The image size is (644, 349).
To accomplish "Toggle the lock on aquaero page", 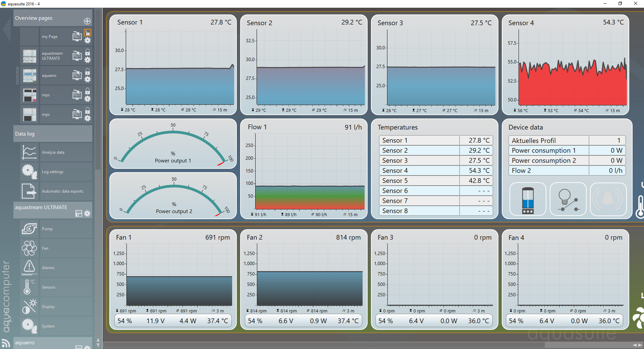I will point(88,72).
